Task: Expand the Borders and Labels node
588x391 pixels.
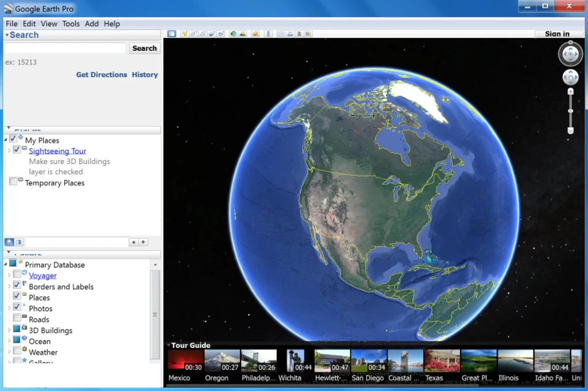Action: coord(9,286)
